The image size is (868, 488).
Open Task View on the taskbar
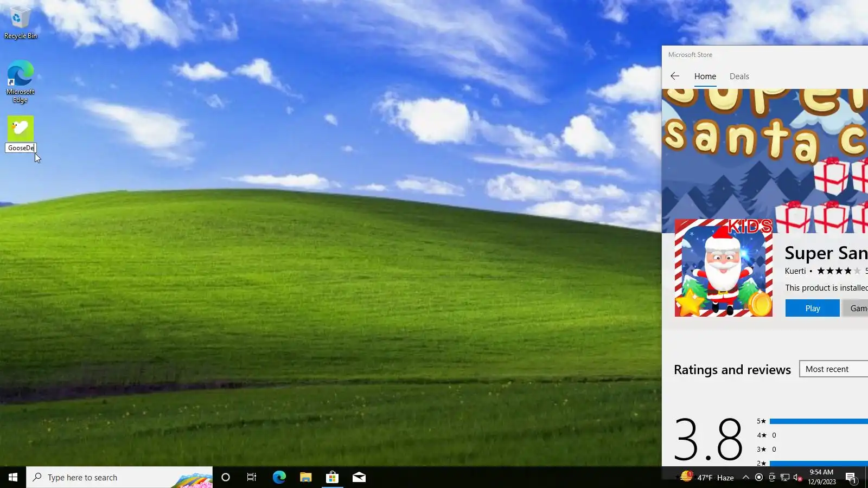pyautogui.click(x=252, y=477)
